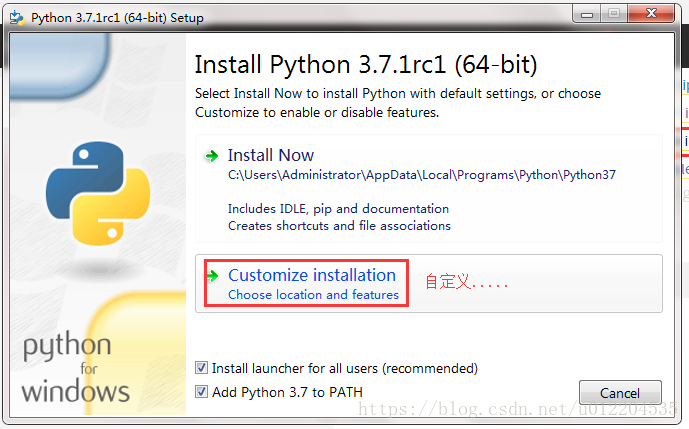Uncheck Add Python 3.7 to PATH
The image size is (689, 429).
tap(202, 392)
